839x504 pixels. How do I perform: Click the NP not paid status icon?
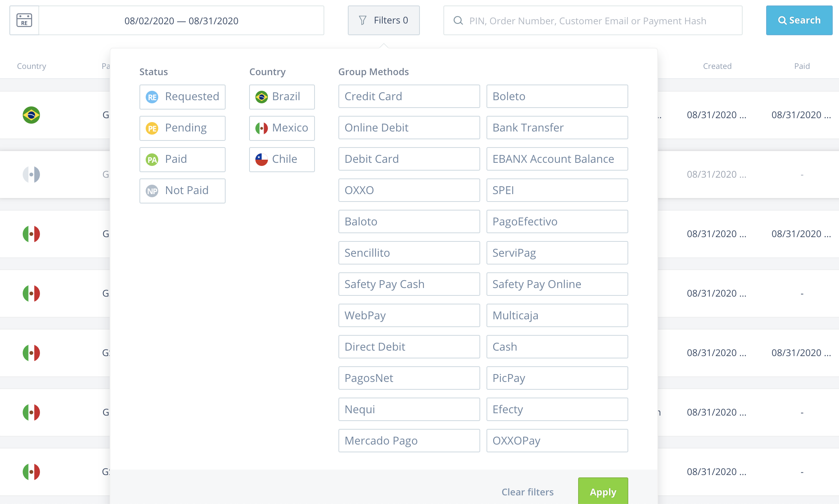click(x=152, y=190)
